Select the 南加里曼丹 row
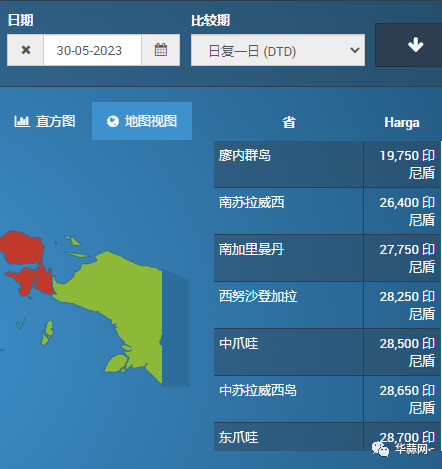442x469 pixels. click(x=327, y=258)
